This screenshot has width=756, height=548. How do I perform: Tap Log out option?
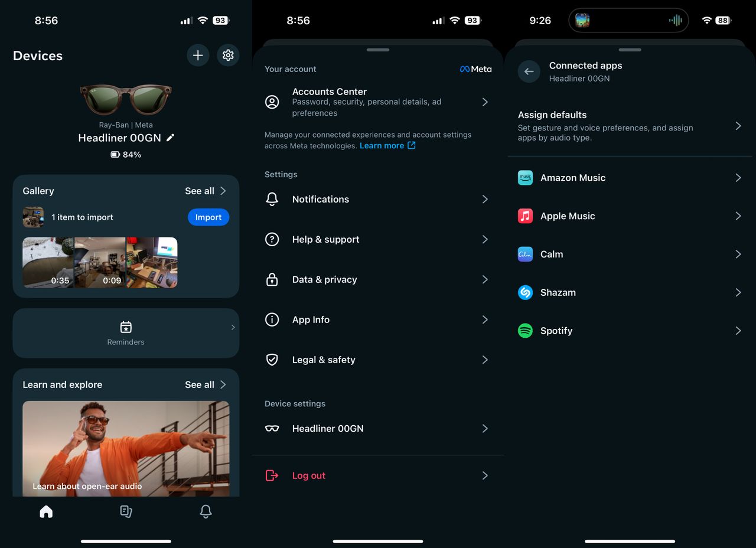tap(378, 475)
